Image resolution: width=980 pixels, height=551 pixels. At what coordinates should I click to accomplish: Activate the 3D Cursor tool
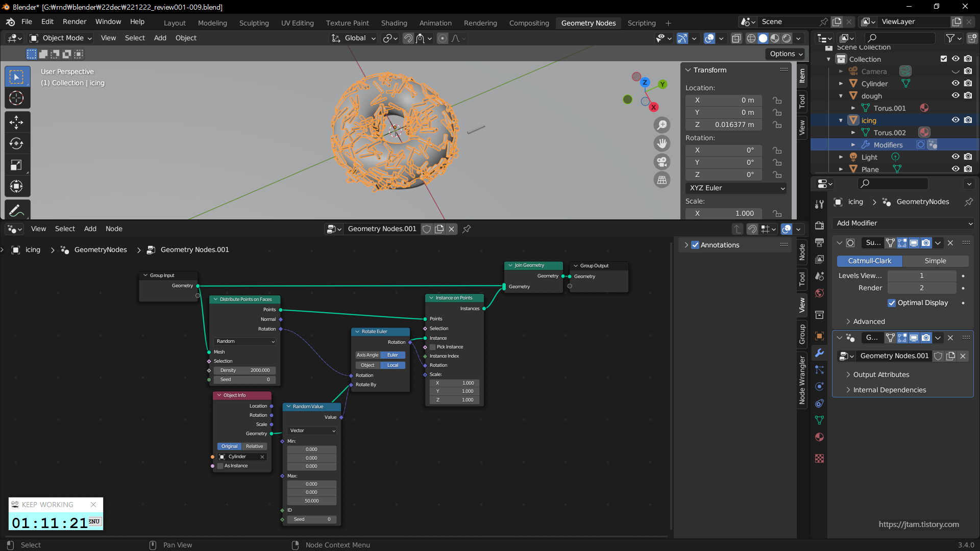tap(16, 98)
